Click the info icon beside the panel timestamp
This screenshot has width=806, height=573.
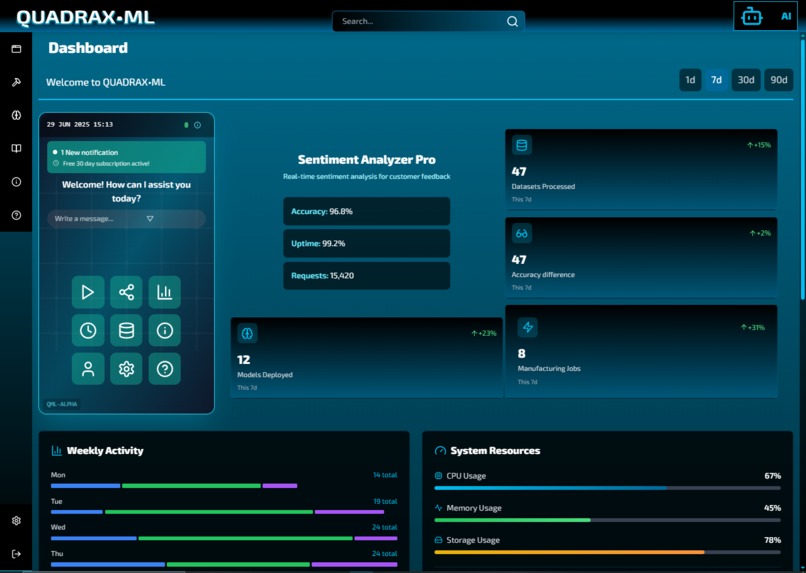click(197, 125)
